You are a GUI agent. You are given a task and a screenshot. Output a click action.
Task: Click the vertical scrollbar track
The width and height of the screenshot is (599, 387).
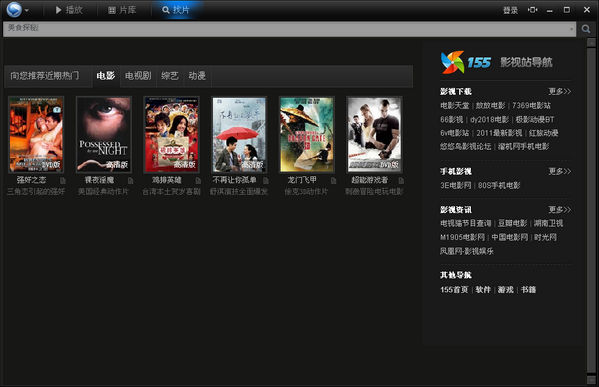(x=591, y=210)
